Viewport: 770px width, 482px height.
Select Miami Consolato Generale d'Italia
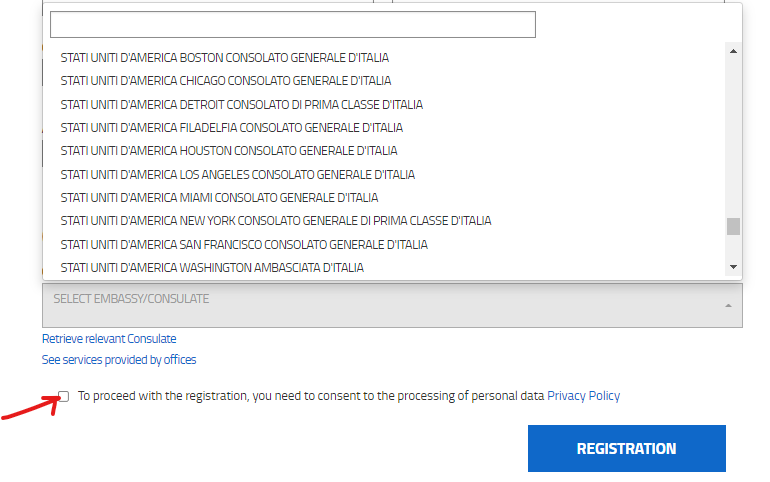(x=219, y=197)
